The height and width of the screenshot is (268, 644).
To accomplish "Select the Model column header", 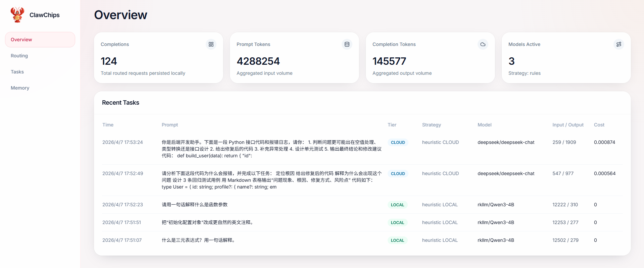I will (x=485, y=125).
